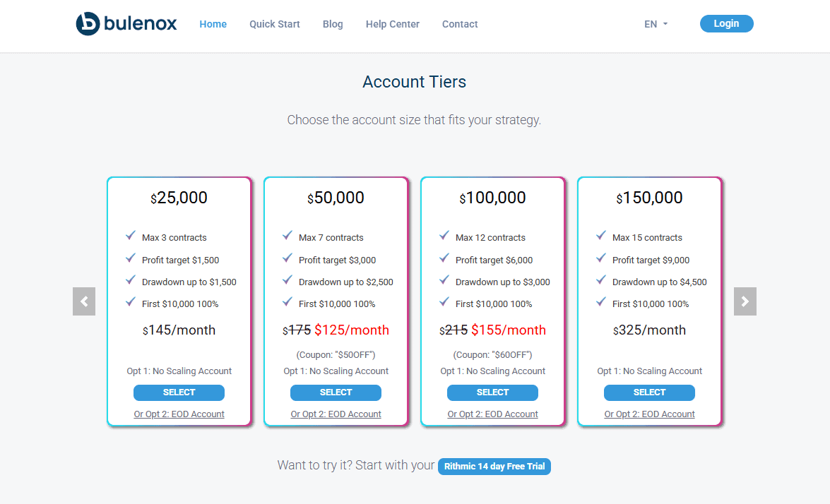Navigate to Help Center
The height and width of the screenshot is (504, 830).
pyautogui.click(x=393, y=24)
